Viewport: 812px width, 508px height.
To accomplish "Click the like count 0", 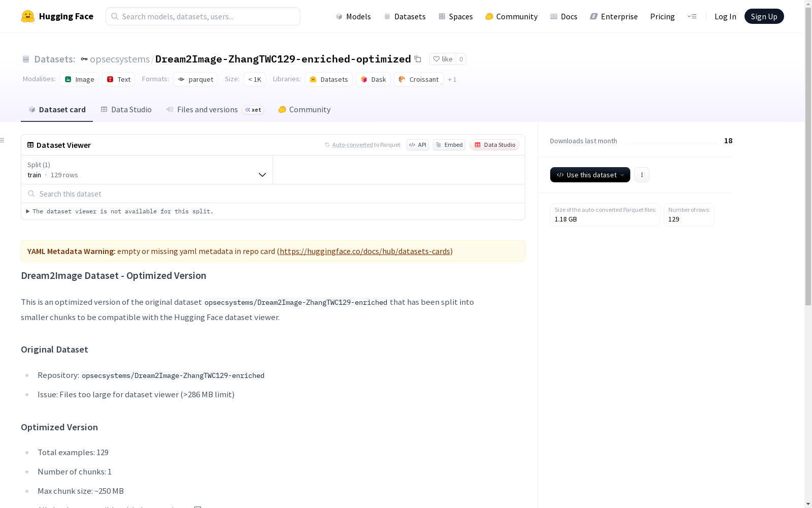I will point(461,59).
